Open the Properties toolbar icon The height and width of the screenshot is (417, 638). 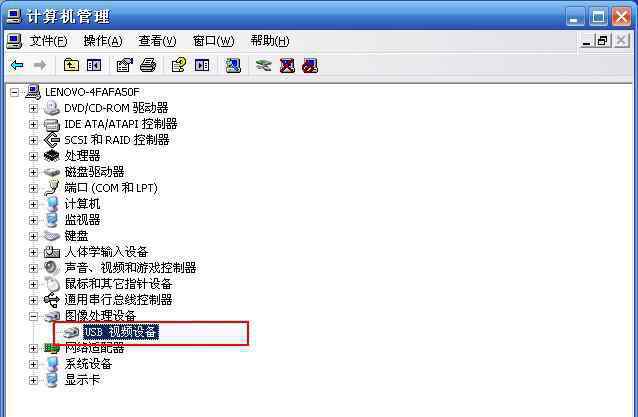coord(125,65)
